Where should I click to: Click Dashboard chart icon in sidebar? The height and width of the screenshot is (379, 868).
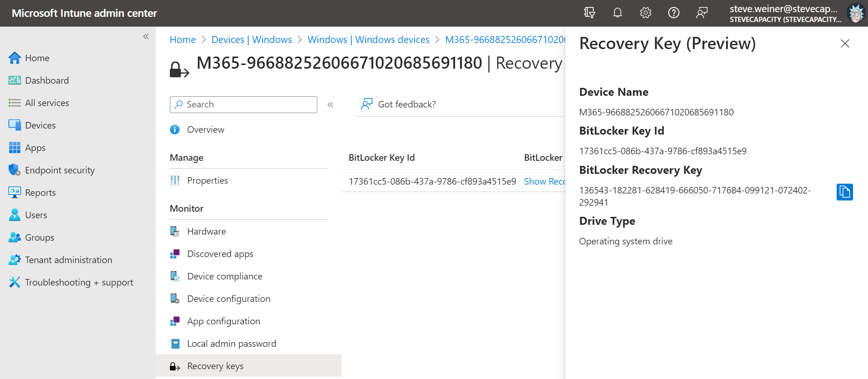coord(15,80)
